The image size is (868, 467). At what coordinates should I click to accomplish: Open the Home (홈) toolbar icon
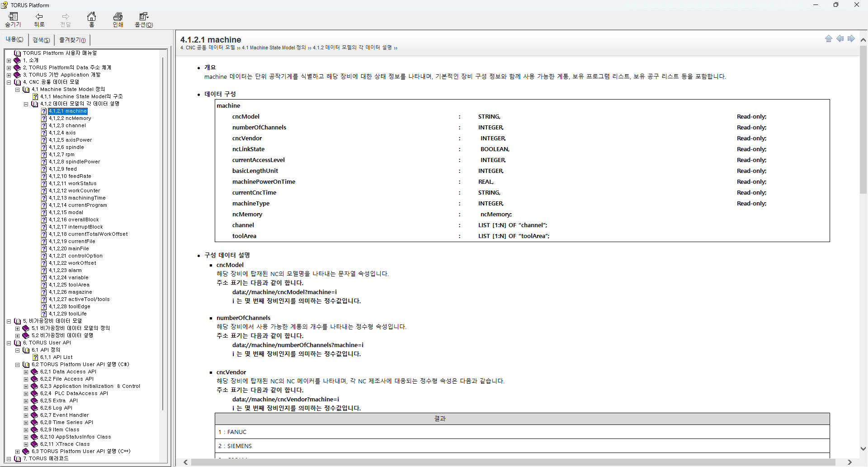click(92, 19)
